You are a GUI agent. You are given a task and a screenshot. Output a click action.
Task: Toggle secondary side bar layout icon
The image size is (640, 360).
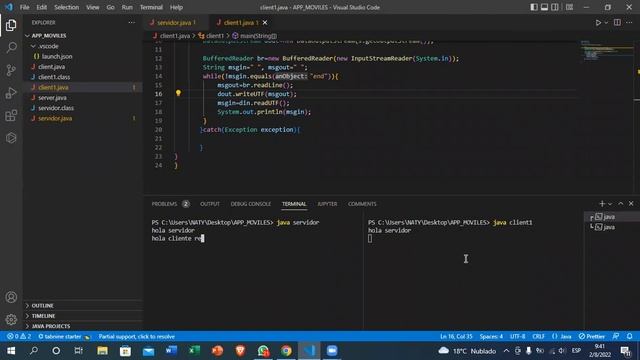tap(555, 7)
